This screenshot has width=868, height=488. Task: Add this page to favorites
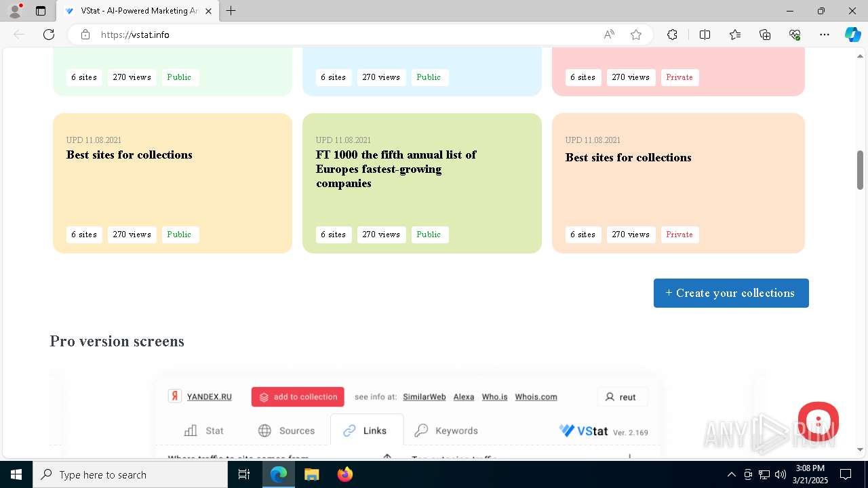point(636,35)
